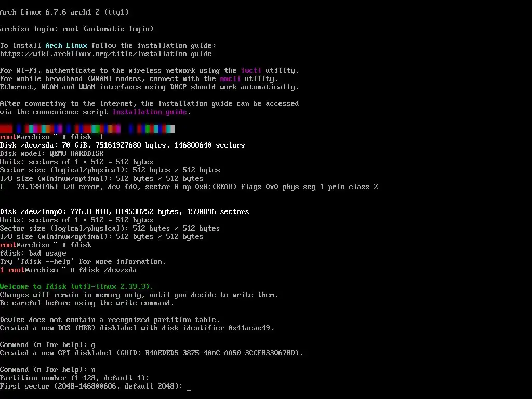Click the Partition number prompt line
532x399 pixels.
[75, 378]
